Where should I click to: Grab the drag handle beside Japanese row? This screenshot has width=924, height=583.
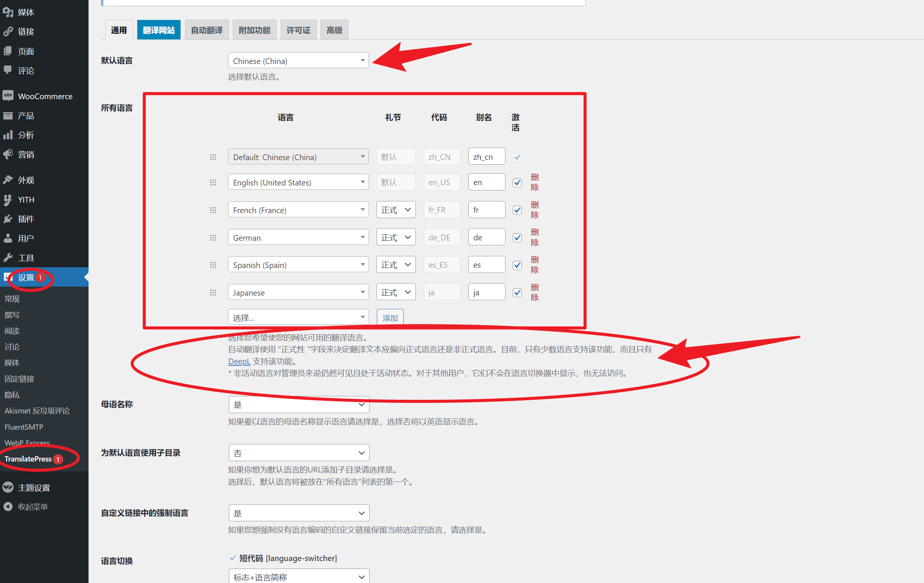coord(213,292)
